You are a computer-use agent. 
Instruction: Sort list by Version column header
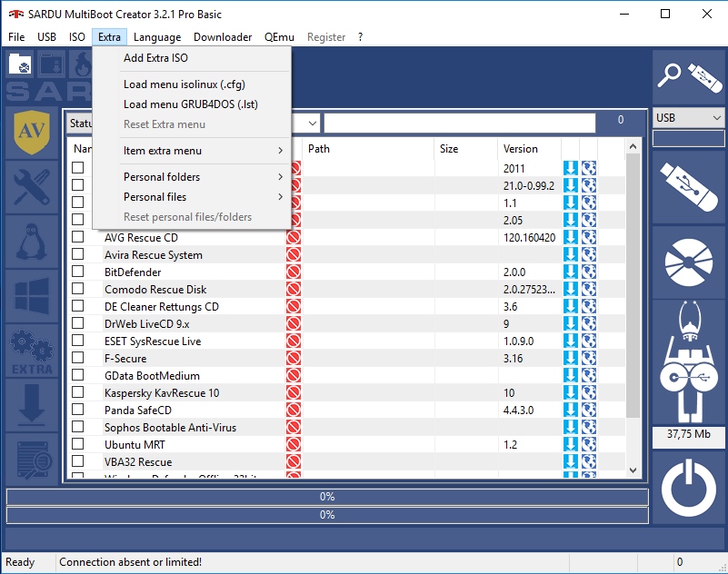pyautogui.click(x=529, y=148)
